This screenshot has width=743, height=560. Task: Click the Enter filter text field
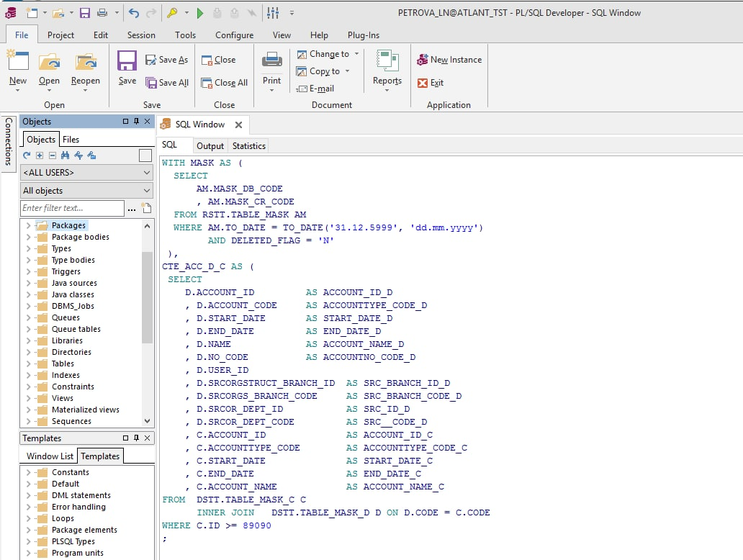click(72, 208)
